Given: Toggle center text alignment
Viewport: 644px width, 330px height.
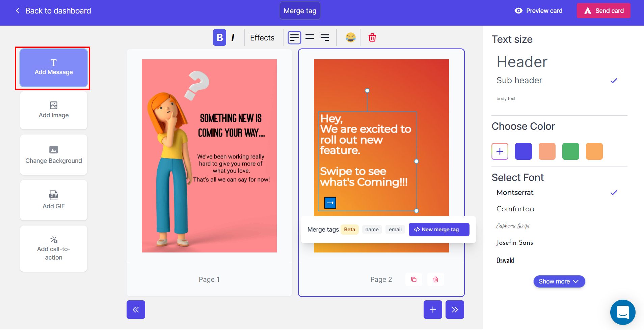Looking at the screenshot, I should click(x=310, y=37).
